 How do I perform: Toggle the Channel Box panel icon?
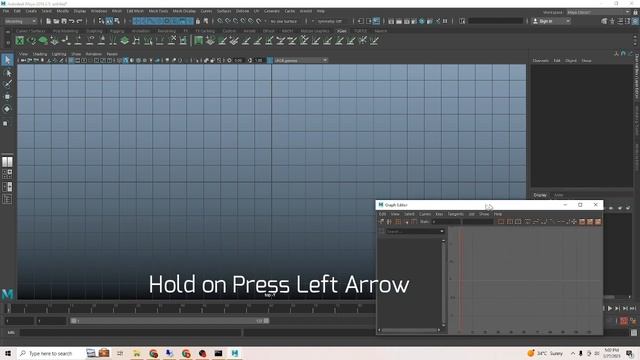(x=635, y=21)
